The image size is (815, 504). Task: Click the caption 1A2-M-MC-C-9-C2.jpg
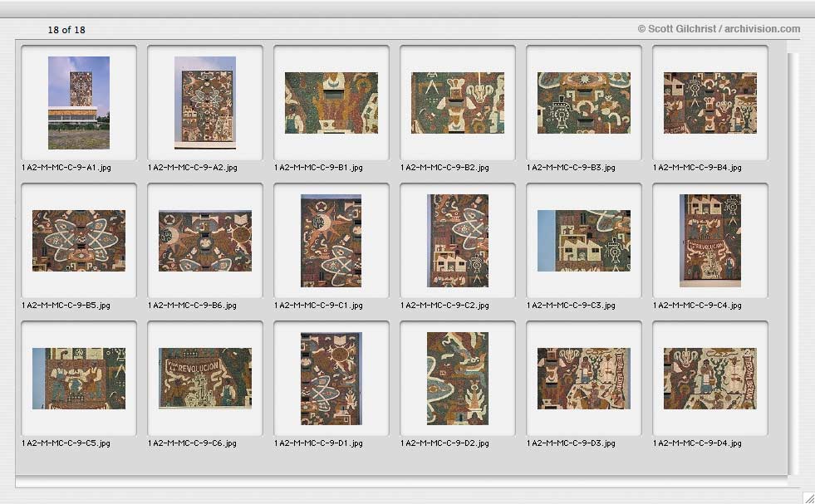(x=445, y=305)
